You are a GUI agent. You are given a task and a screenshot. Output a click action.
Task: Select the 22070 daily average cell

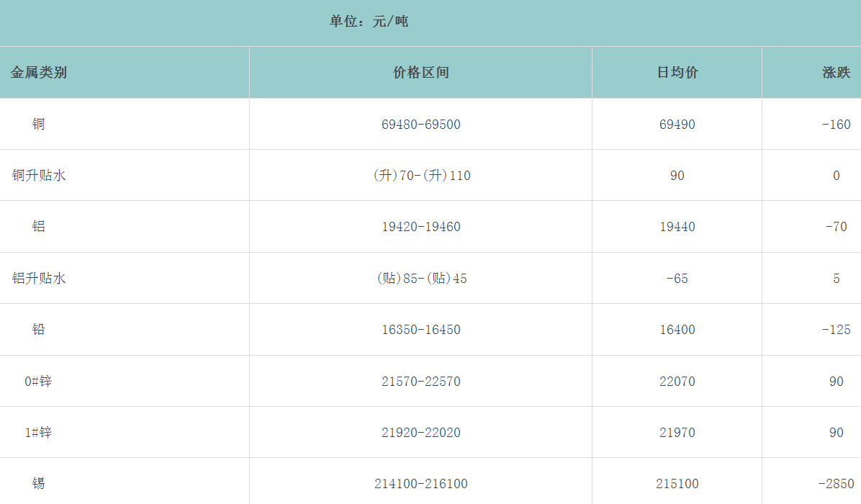[x=677, y=382]
